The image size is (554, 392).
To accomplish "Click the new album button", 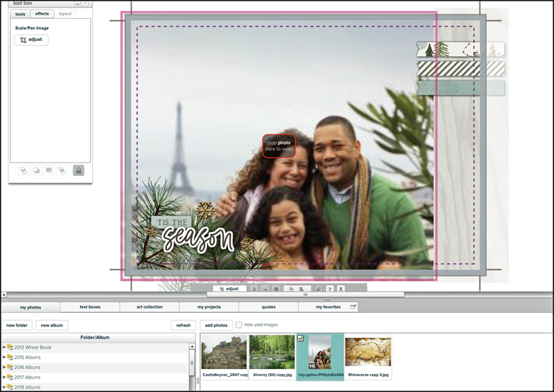I will pos(52,325).
